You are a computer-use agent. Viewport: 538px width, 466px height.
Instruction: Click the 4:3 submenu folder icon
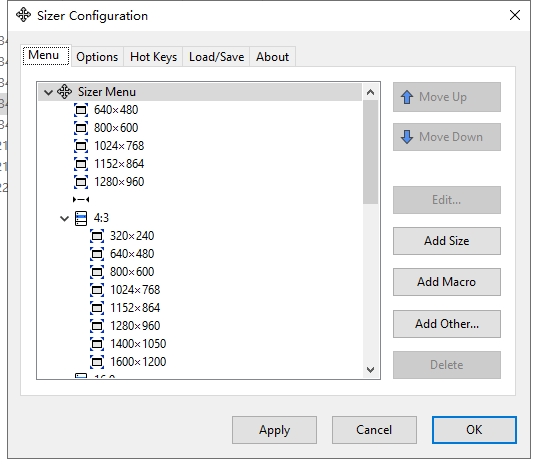(x=81, y=218)
